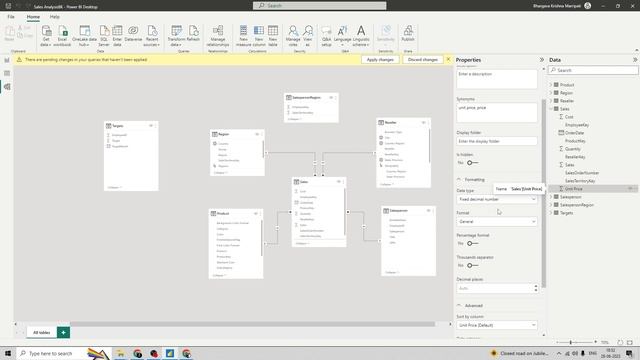640x360 pixels.
Task: Open the Help ribbon tab
Action: tap(54, 17)
